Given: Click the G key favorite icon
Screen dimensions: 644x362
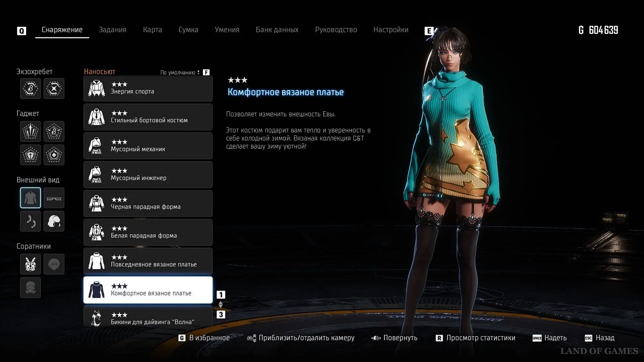Looking at the screenshot, I should [182, 338].
